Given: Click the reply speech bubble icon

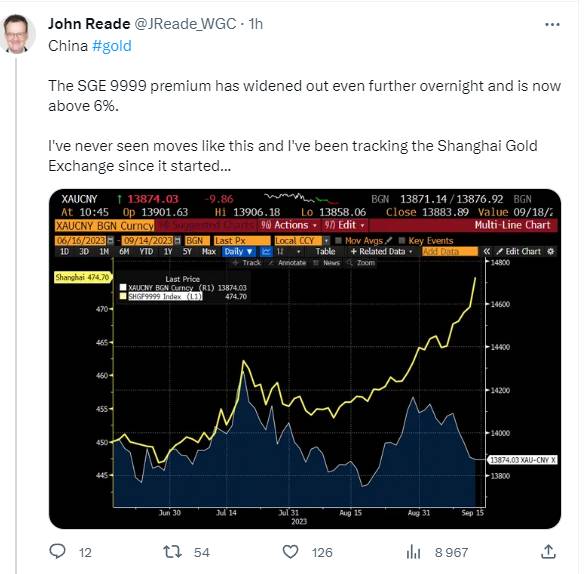Looking at the screenshot, I should pos(57,552).
